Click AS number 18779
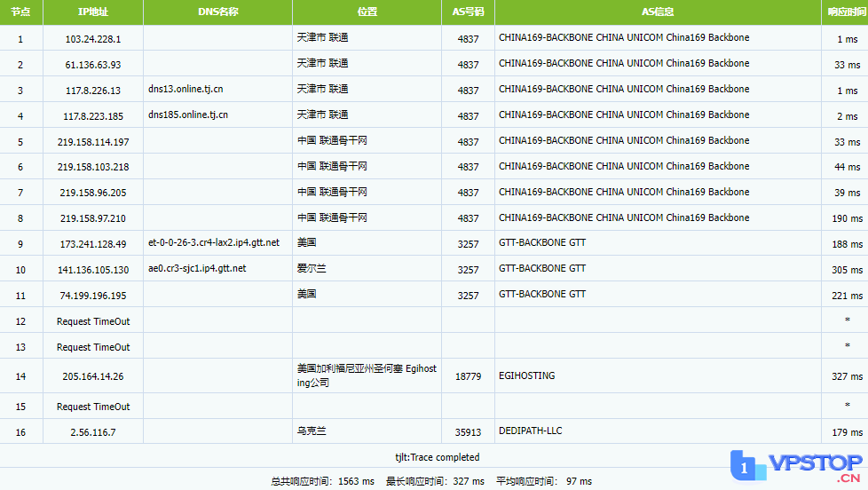Screen dimensions: 868x490 pos(469,376)
